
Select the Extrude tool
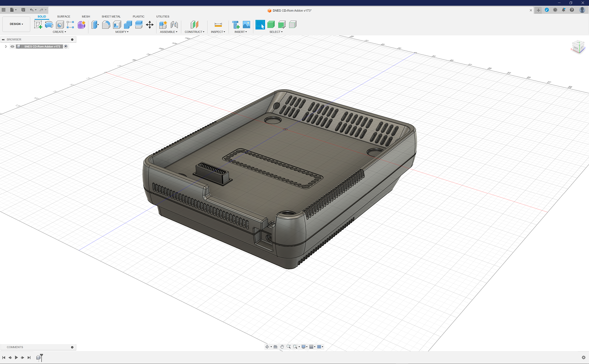coord(49,25)
